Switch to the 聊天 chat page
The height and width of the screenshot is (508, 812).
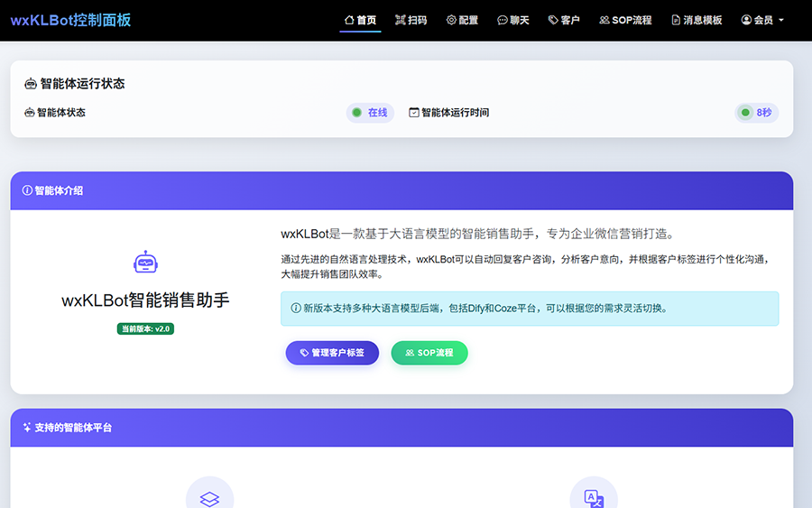(513, 20)
